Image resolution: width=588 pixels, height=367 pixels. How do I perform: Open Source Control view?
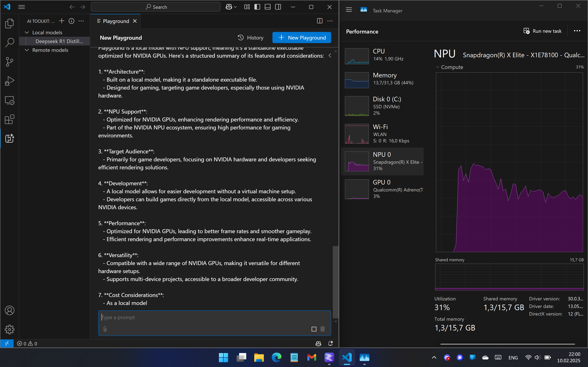coord(9,62)
